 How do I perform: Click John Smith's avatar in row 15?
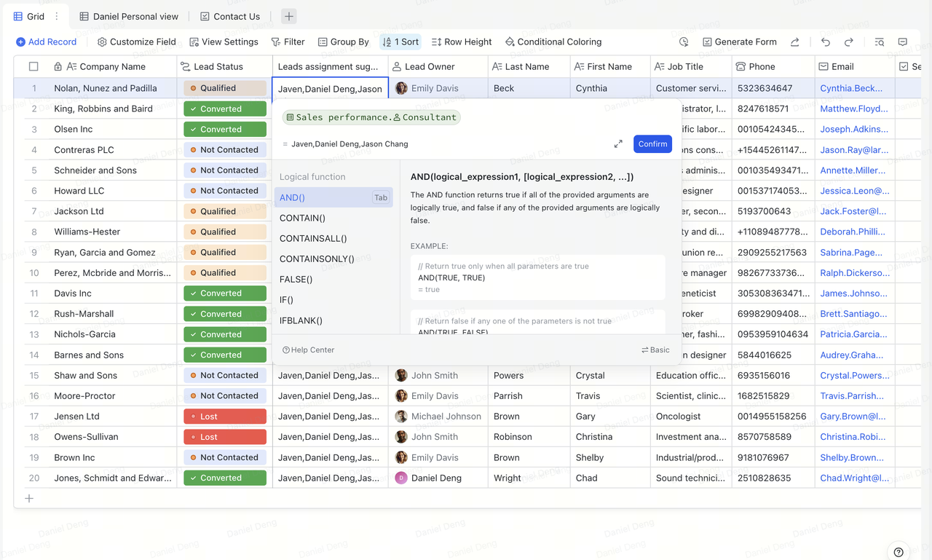click(401, 376)
